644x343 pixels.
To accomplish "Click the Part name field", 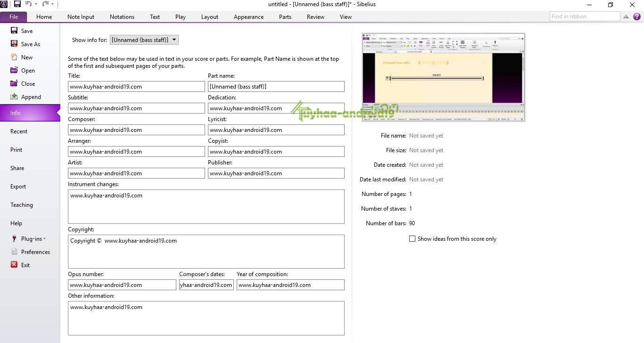I will tap(276, 87).
